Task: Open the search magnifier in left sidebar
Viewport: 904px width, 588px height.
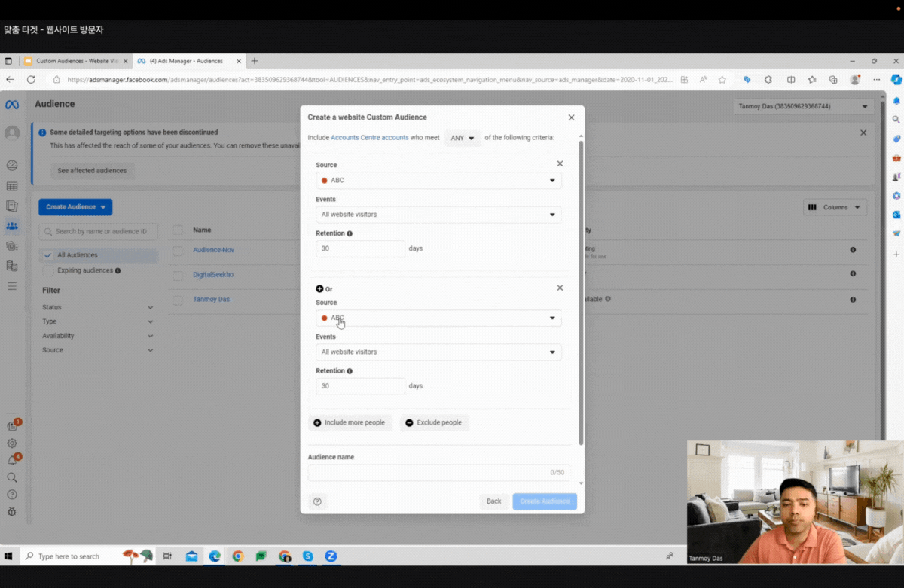Action: (12, 477)
